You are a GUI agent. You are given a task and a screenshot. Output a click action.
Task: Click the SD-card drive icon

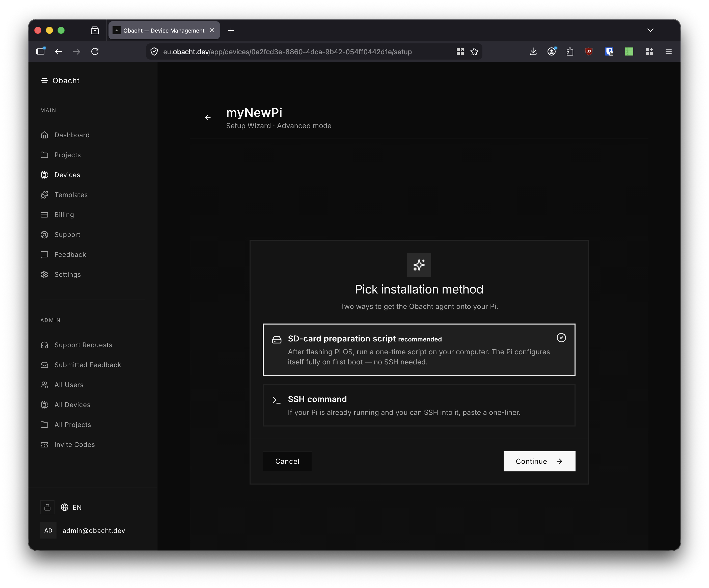coord(277,339)
